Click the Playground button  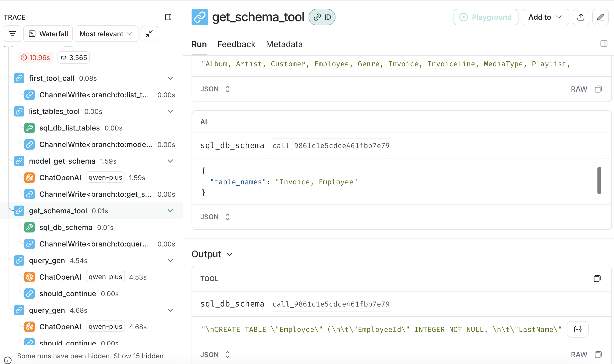pos(486,17)
